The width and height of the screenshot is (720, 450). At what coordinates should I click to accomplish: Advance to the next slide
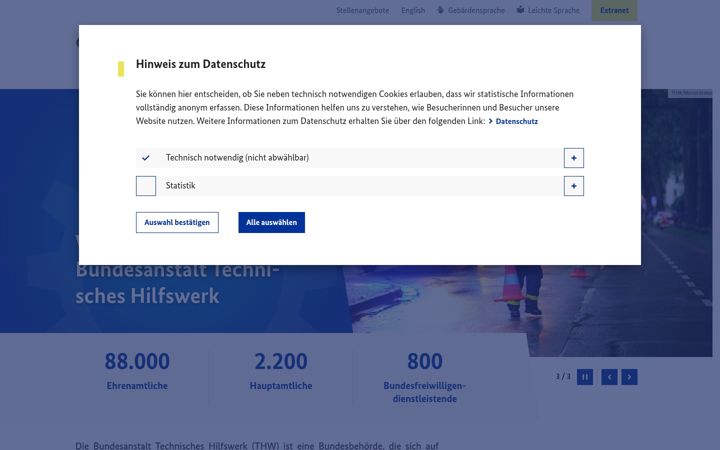[629, 377]
